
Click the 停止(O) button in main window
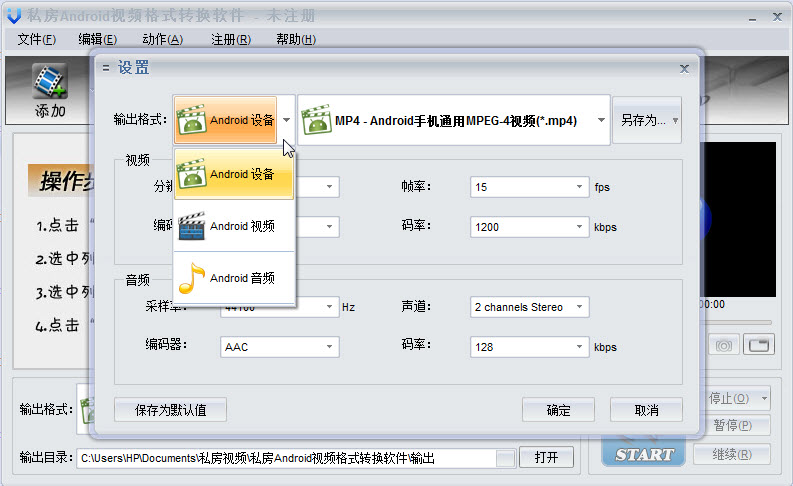tap(729, 399)
